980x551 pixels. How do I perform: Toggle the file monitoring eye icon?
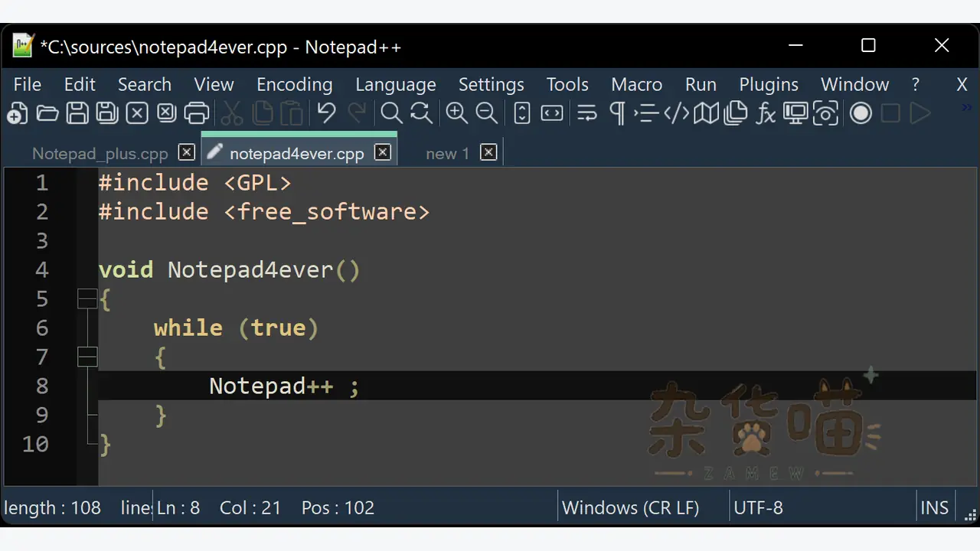point(825,113)
